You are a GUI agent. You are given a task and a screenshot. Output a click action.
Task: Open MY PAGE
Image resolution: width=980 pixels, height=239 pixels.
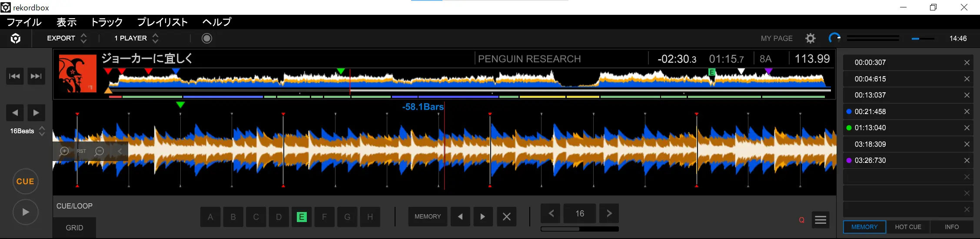[777, 38]
